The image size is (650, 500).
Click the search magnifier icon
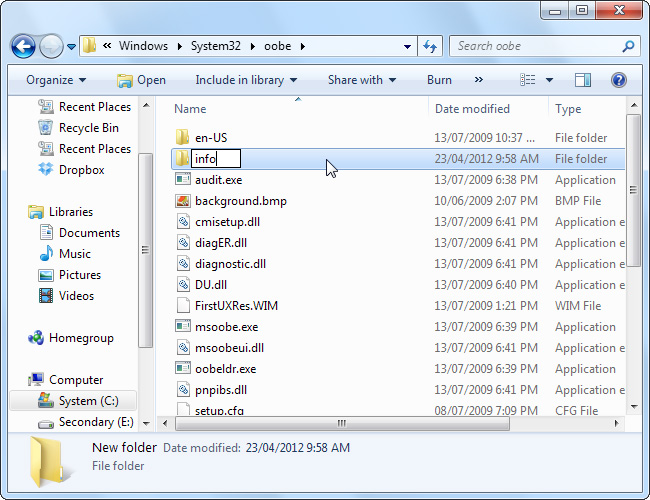[x=628, y=46]
